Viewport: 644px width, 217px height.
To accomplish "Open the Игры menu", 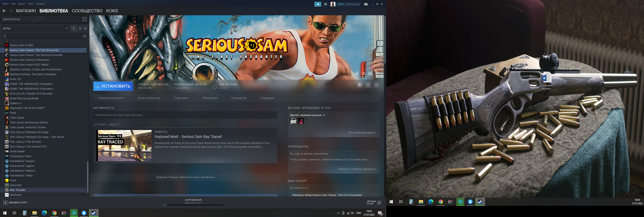I will 31,4.
